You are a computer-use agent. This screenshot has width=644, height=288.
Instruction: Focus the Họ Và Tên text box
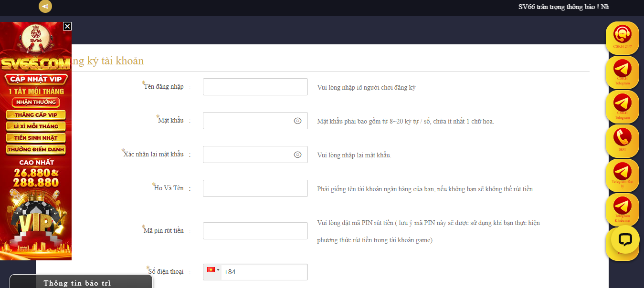(255, 188)
